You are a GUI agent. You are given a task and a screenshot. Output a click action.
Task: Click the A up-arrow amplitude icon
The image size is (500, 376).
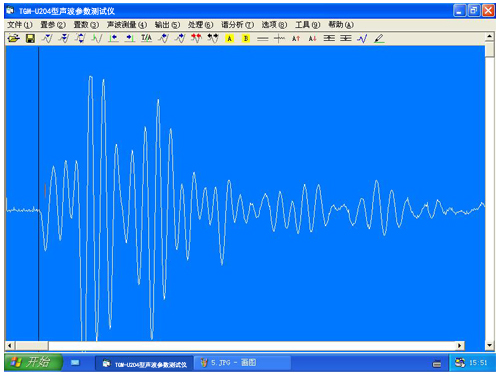click(x=296, y=39)
